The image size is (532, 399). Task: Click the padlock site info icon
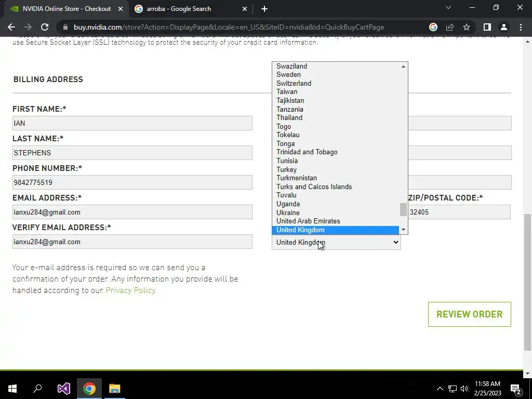coord(65,27)
